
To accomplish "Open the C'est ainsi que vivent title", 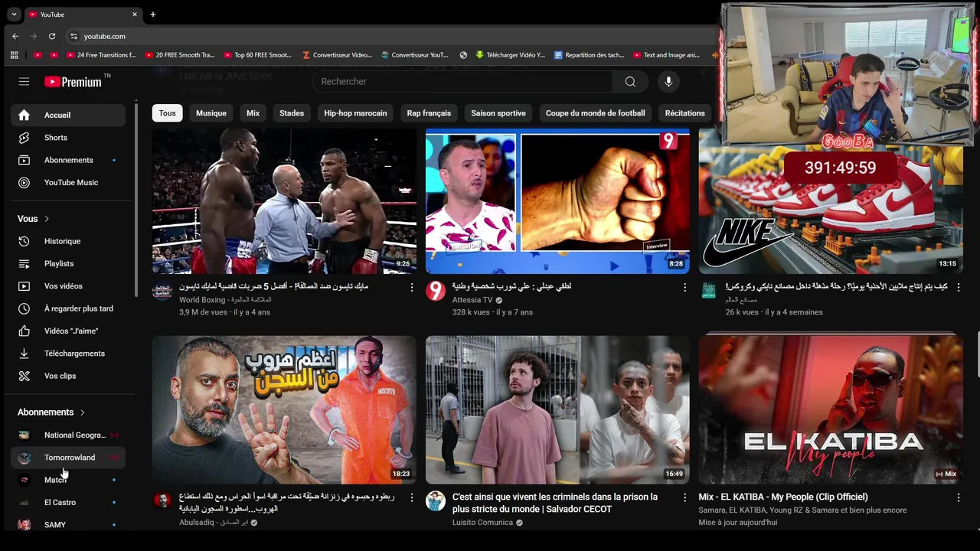I will (x=555, y=503).
